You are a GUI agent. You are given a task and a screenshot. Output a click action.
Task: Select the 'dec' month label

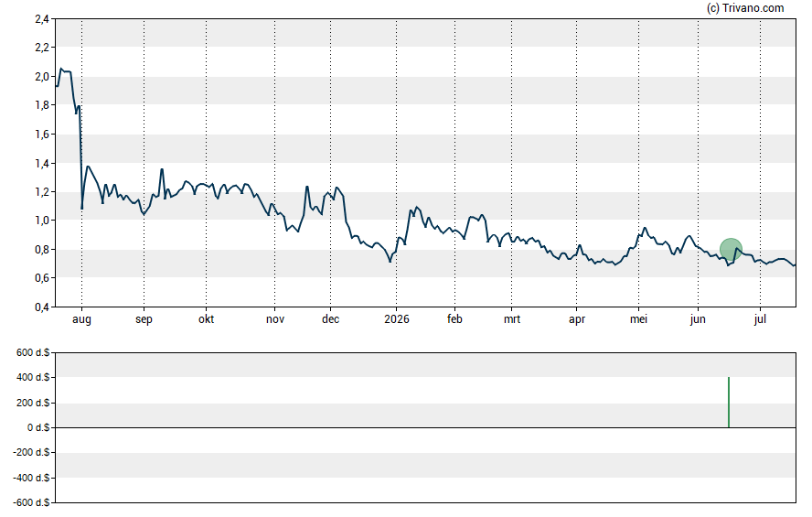330,318
